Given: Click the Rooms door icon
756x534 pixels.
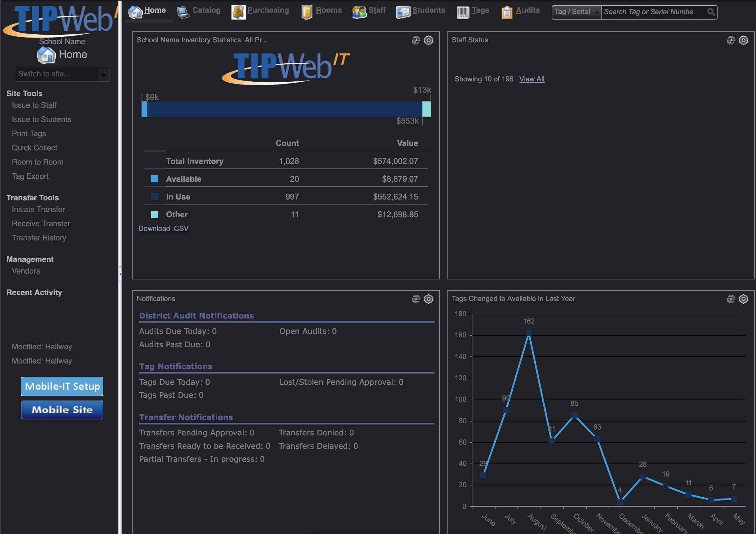Looking at the screenshot, I should (x=307, y=12).
